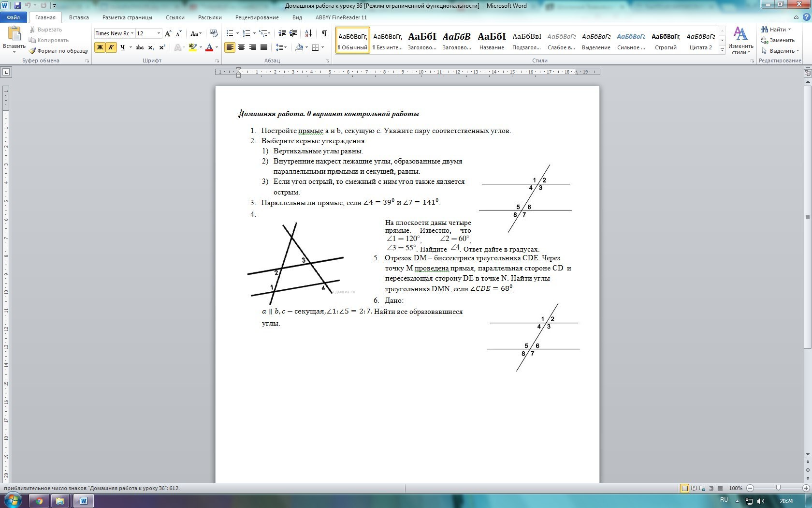
Task: Click the Вставить paste button
Action: 14,40
